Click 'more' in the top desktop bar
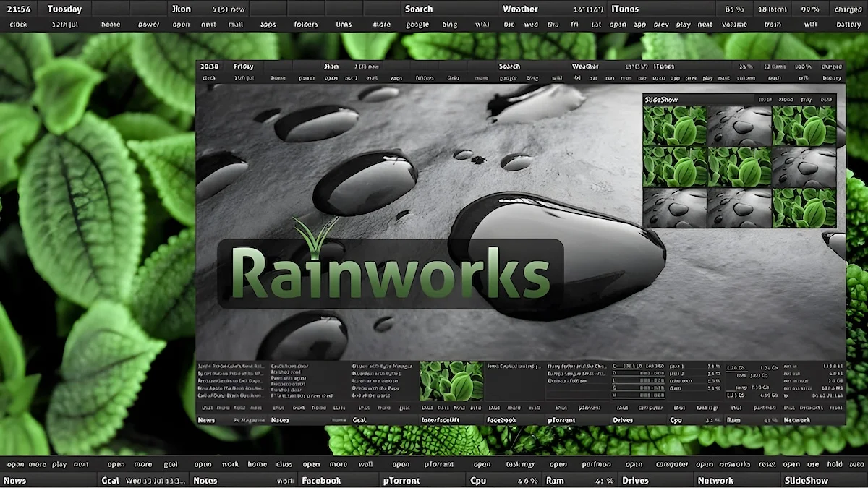 pos(381,24)
